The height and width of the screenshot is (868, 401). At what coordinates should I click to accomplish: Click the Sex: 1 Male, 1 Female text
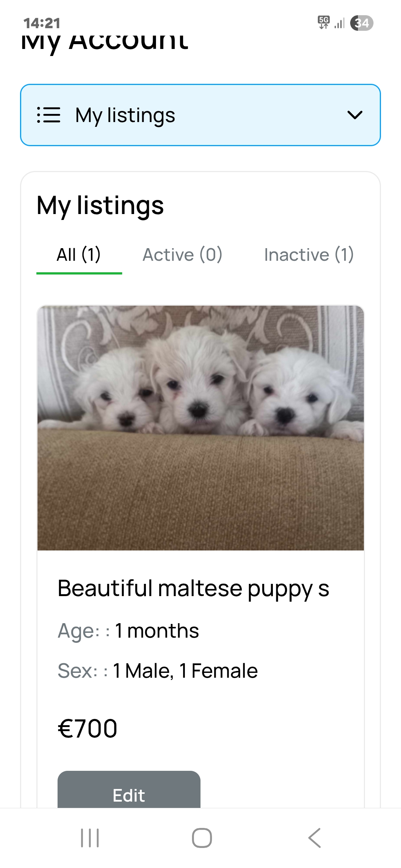(157, 671)
